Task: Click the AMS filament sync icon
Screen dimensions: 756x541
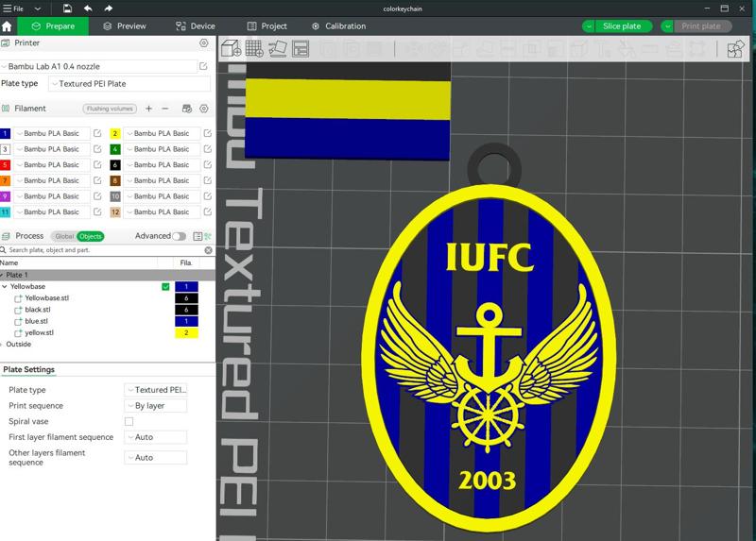Action: [186, 109]
